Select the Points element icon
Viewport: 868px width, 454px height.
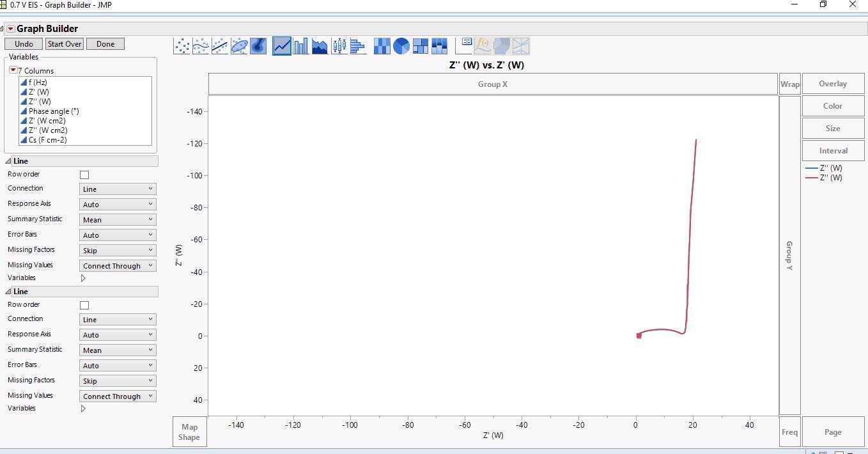tap(181, 45)
